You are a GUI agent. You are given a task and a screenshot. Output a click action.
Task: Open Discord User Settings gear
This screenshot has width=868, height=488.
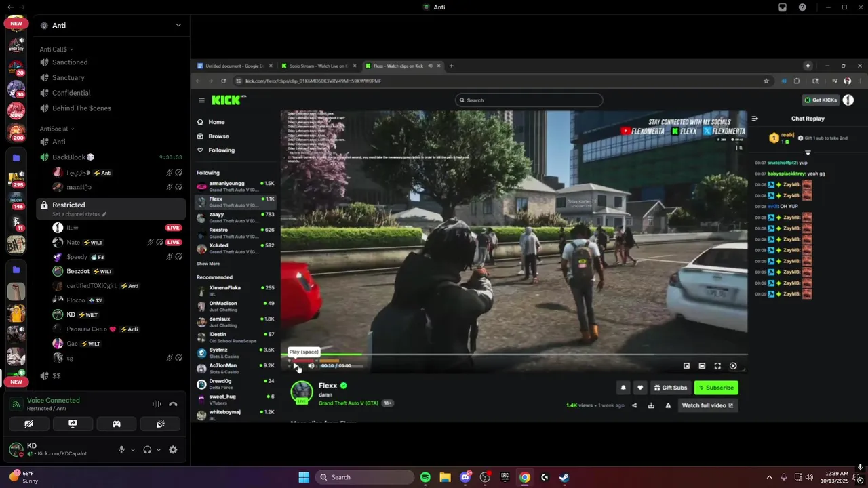pos(173,449)
